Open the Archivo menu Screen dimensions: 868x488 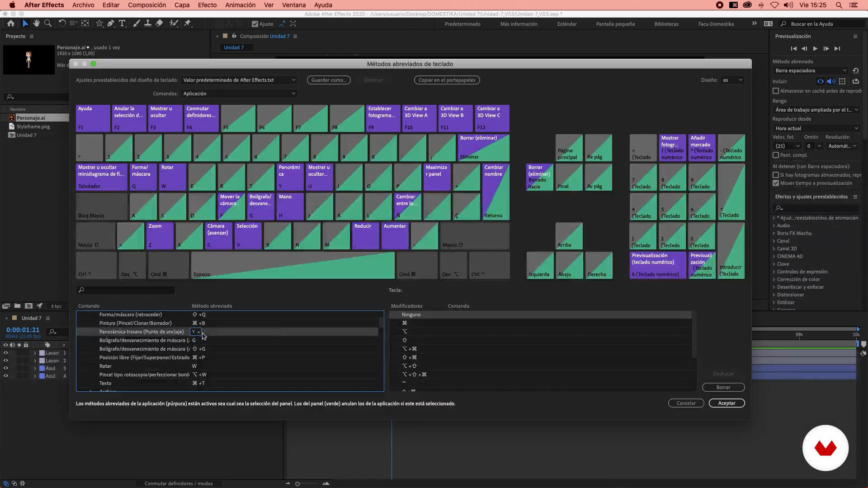pyautogui.click(x=83, y=5)
